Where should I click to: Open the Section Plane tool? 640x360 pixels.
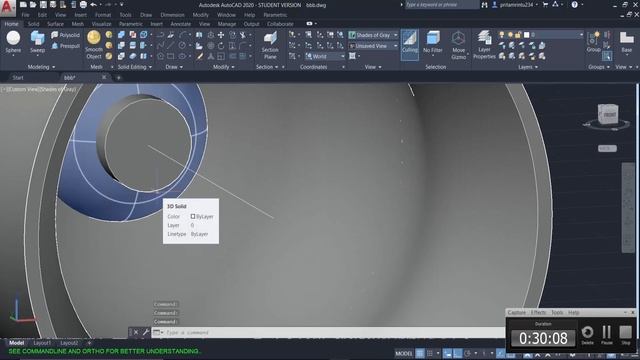coord(270,45)
